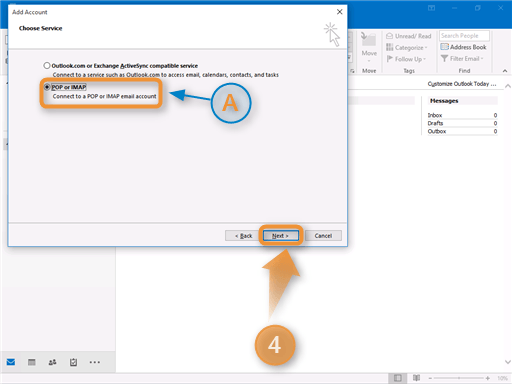Viewport: 512px width, 384px height.
Task: Click Customize Outlook Today link
Action: 462,84
